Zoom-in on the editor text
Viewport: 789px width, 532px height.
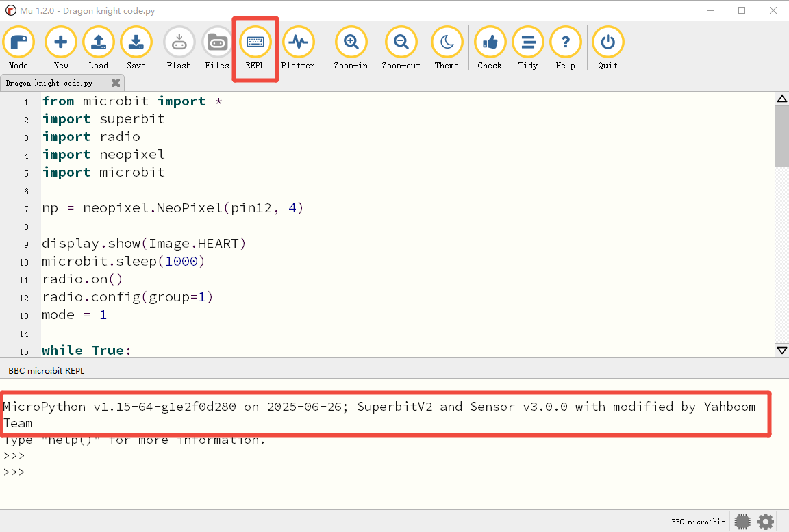(351, 49)
